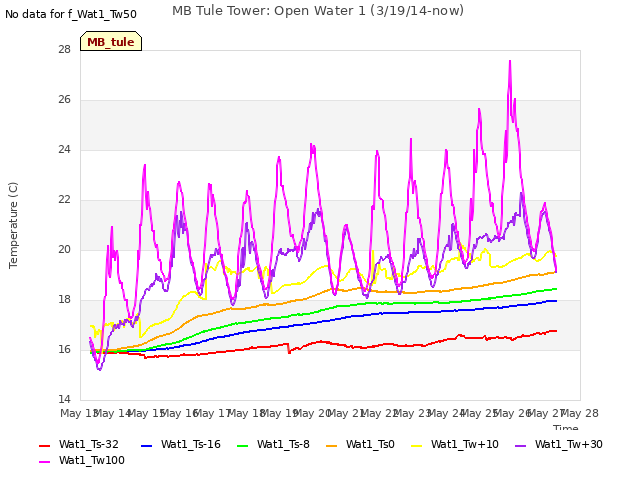This screenshot has height=480, width=640.
Task: Click the May 13 x-axis label
Action: click(x=78, y=413)
